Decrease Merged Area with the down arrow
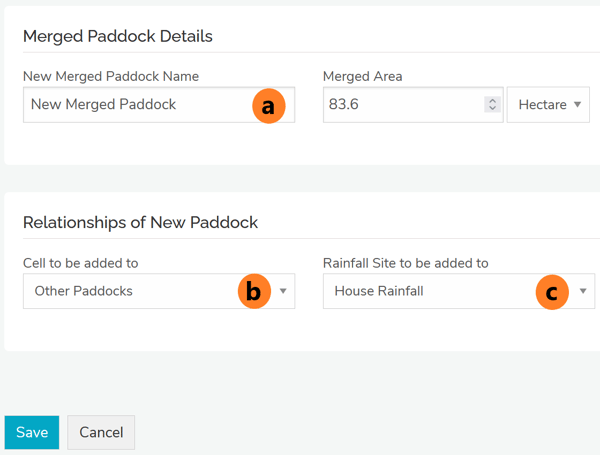Image resolution: width=600 pixels, height=455 pixels. (492, 109)
